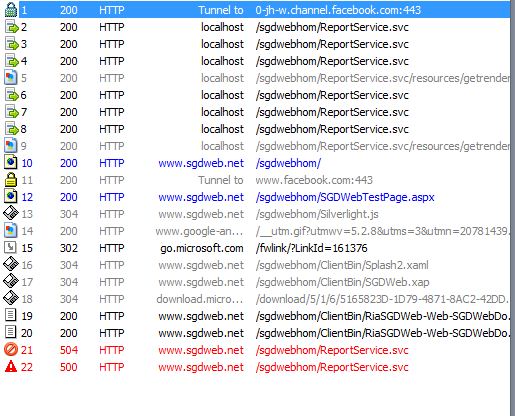Click the document icon of session 20
Screen dimensions: 515x416
11,333
